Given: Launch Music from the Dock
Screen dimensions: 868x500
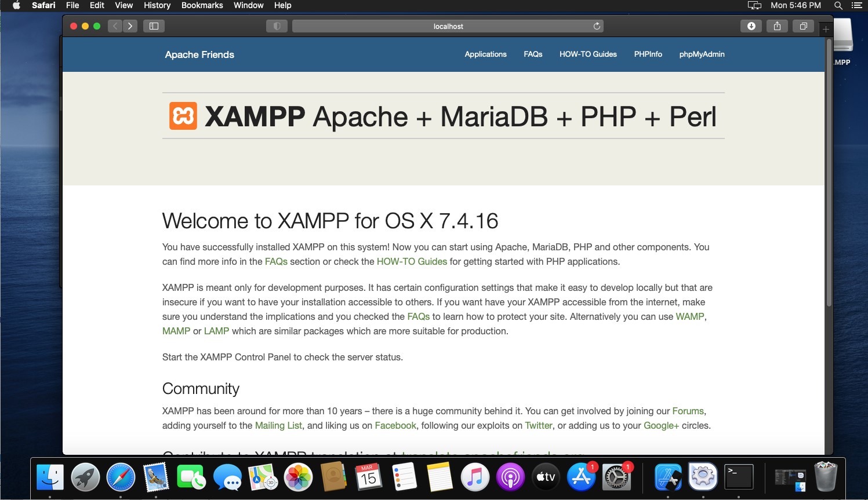Looking at the screenshot, I should click(x=475, y=478).
